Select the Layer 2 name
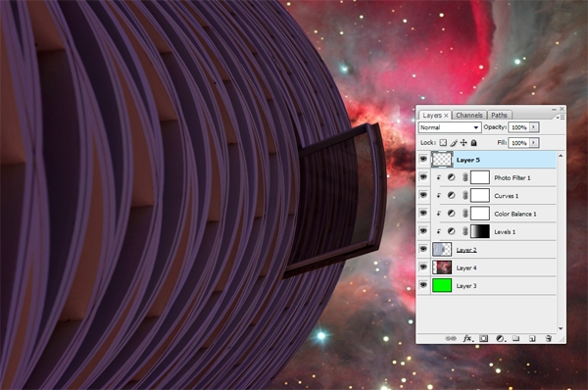588x390 pixels. point(466,250)
